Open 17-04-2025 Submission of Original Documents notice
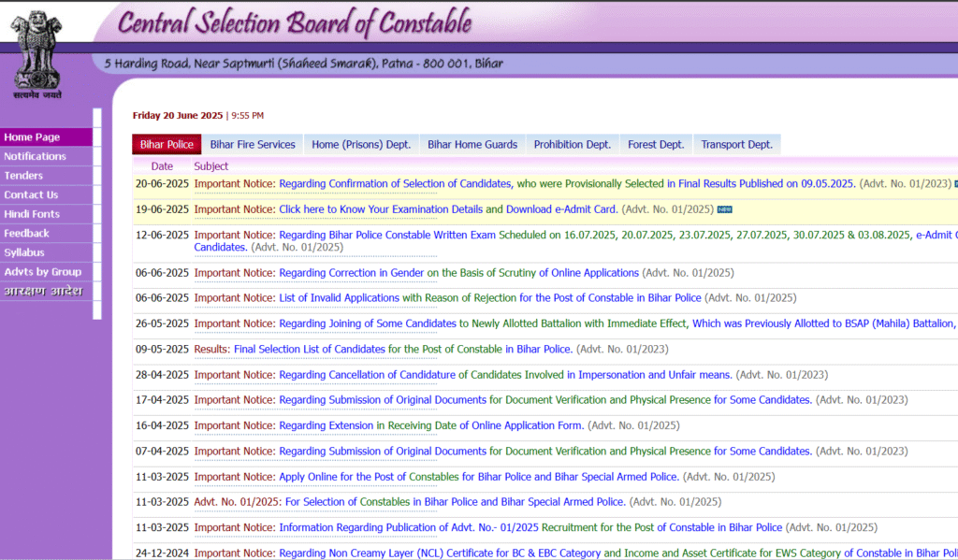This screenshot has height=560, width=958. [545, 400]
